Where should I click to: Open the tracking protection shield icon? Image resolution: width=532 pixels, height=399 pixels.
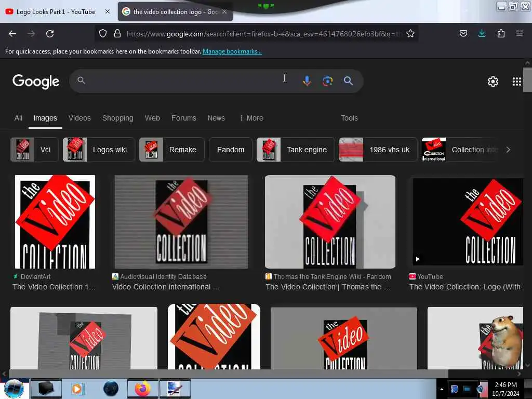[103, 33]
